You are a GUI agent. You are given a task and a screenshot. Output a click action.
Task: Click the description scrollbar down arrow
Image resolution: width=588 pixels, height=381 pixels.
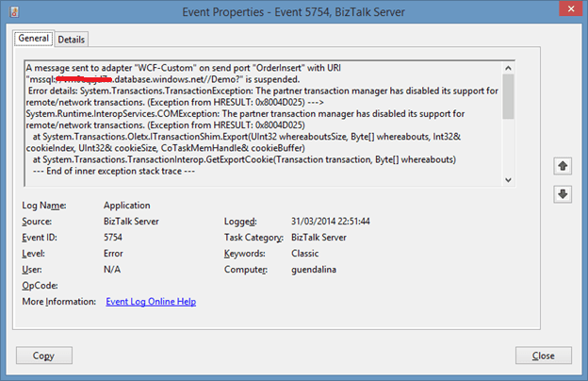[508, 180]
